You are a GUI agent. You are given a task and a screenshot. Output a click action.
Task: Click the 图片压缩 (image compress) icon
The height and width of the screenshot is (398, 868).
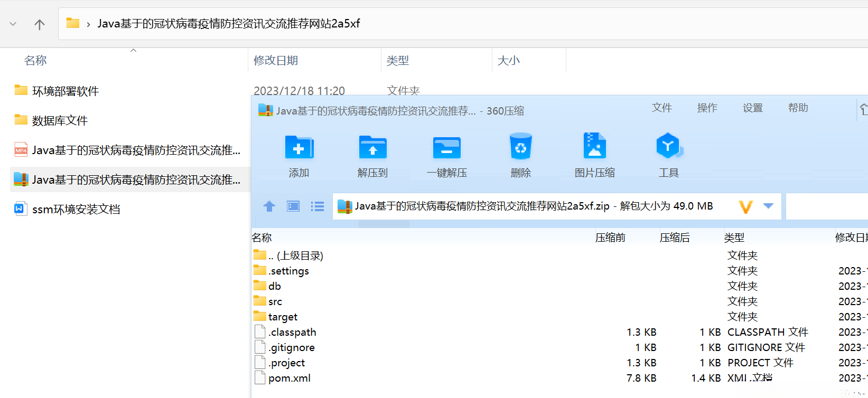point(595,146)
